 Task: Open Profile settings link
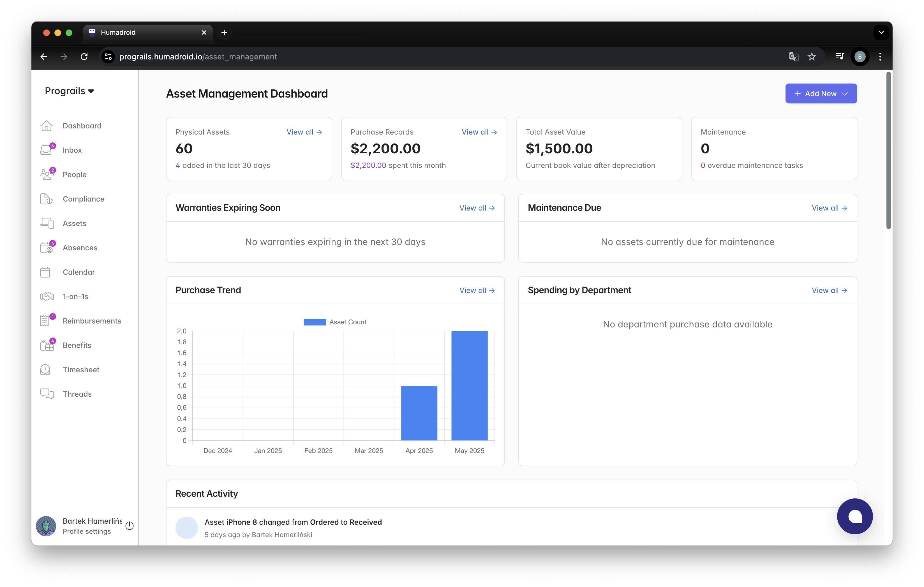pyautogui.click(x=87, y=531)
